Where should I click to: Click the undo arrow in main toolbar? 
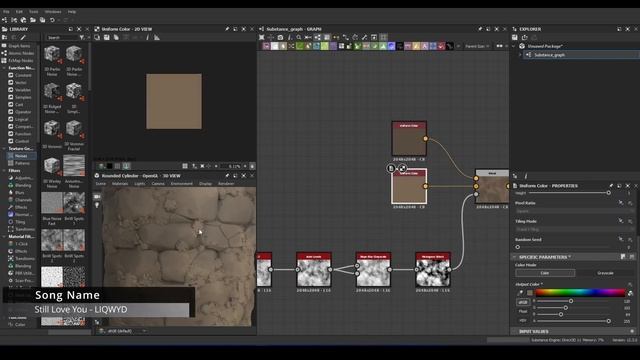click(52, 20)
